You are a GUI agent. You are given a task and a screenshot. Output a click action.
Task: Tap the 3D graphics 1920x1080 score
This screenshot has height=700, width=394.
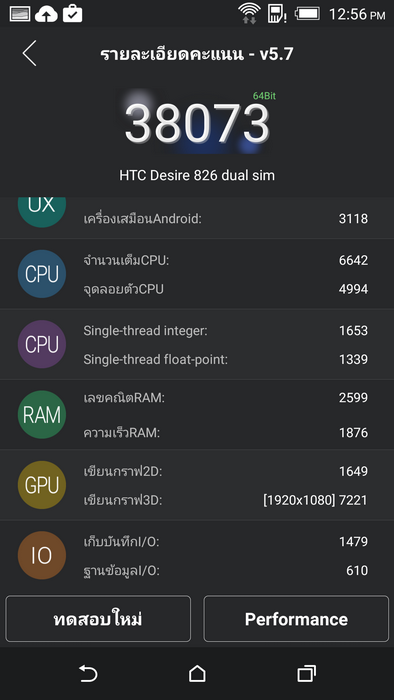click(315, 500)
